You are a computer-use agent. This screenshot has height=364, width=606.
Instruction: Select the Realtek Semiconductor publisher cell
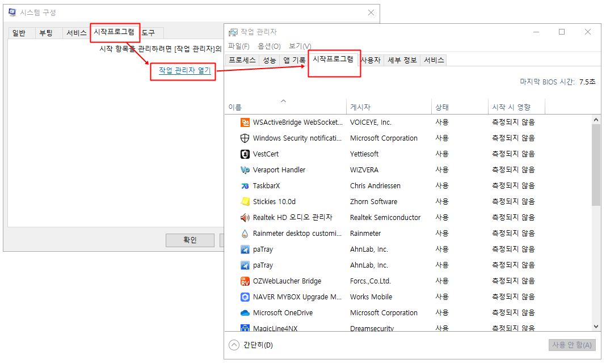point(385,218)
